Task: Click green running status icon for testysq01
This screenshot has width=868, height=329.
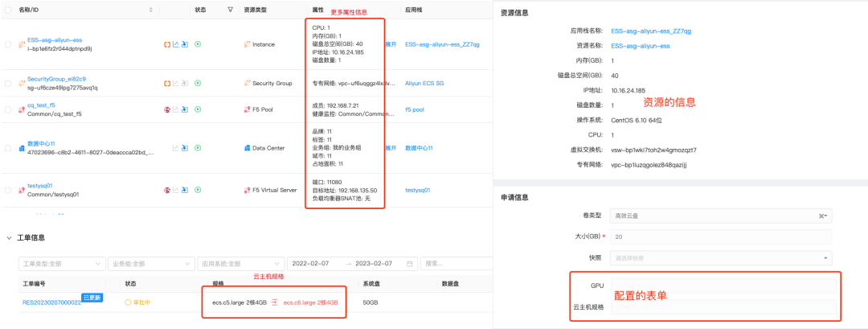Action: pyautogui.click(x=198, y=190)
